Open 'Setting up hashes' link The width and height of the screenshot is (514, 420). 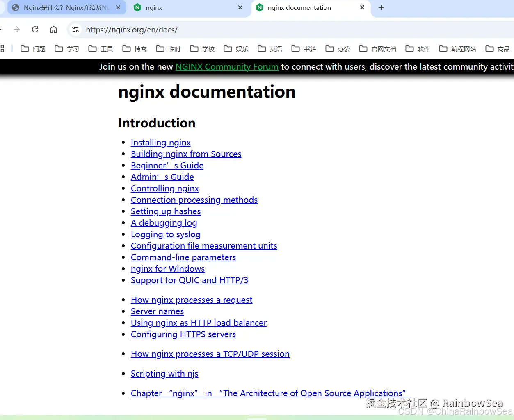(x=166, y=211)
